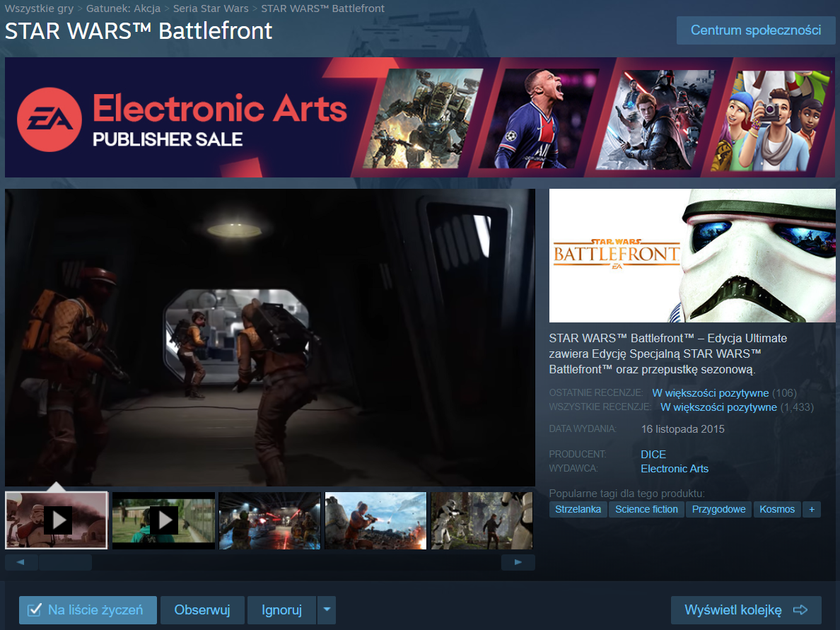Select the Przygodowe tag
Image resolution: width=840 pixels, height=630 pixels.
[718, 509]
